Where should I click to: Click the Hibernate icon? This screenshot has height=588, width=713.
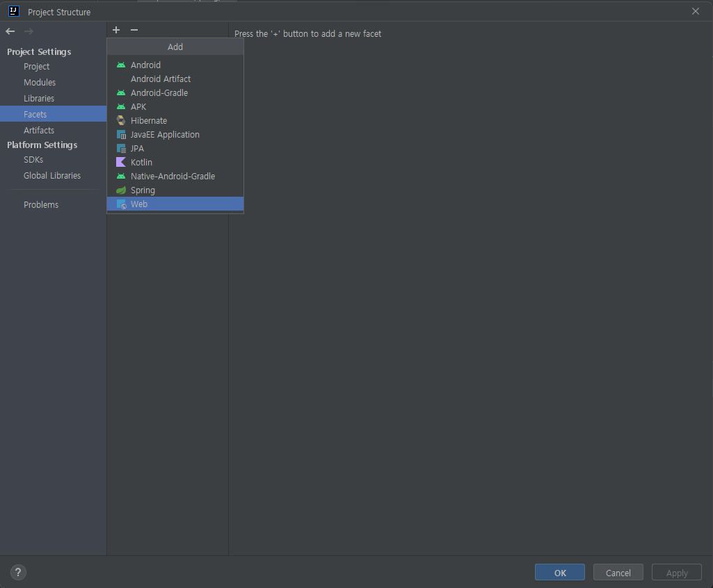121,120
